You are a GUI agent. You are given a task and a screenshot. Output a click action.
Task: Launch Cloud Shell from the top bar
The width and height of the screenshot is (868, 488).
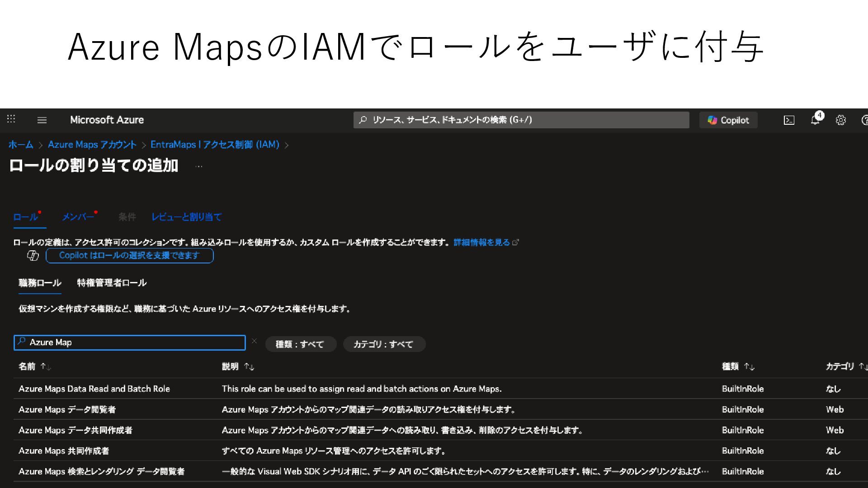789,120
